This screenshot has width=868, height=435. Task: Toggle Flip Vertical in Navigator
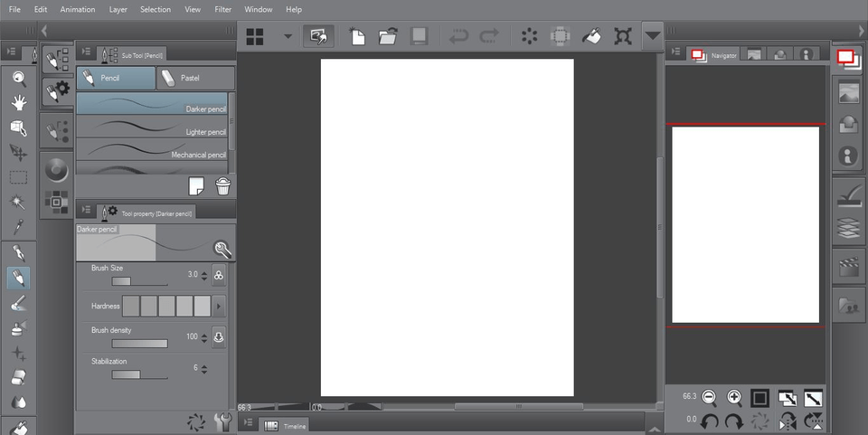click(813, 421)
